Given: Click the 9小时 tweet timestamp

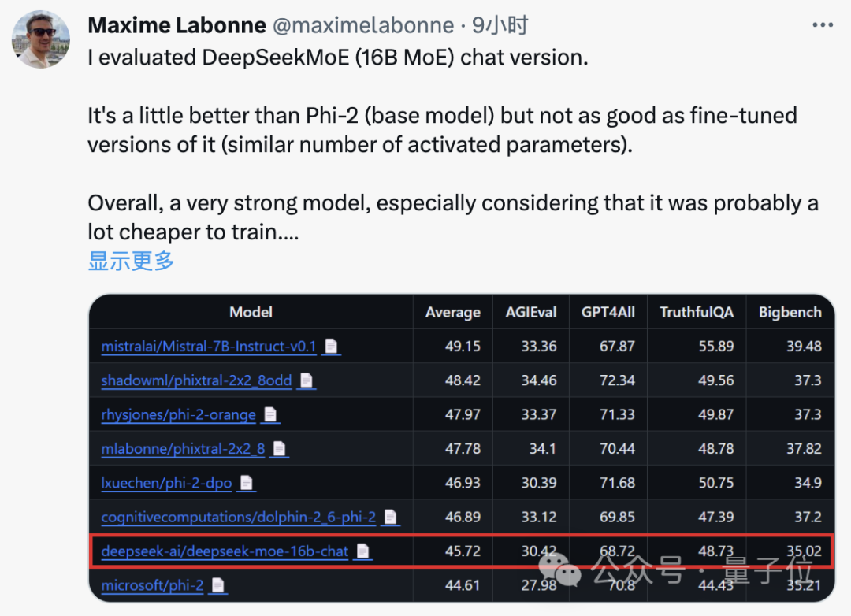Looking at the screenshot, I should click(500, 25).
